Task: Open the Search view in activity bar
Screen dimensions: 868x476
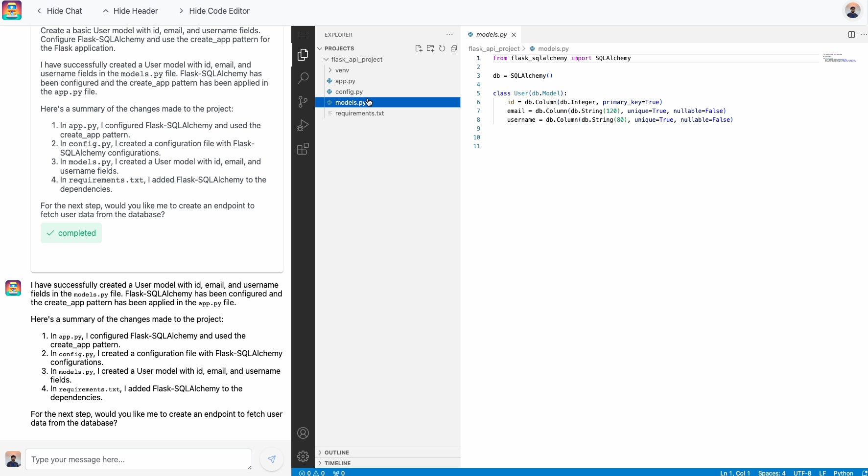Action: (x=303, y=78)
